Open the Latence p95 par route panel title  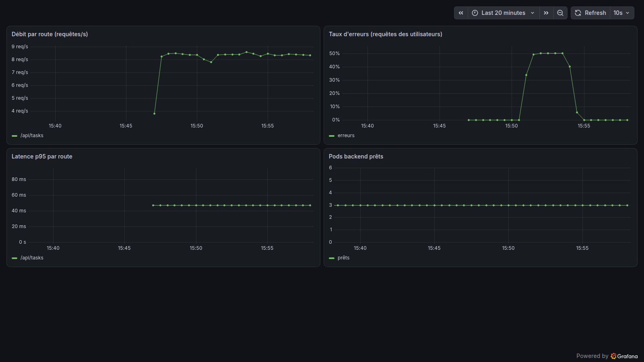coord(42,156)
